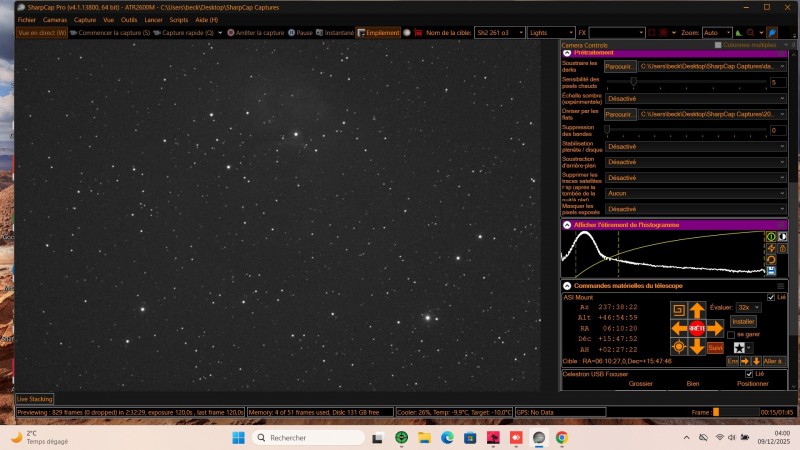Save histogram stretch with the disk icon

pos(771,271)
